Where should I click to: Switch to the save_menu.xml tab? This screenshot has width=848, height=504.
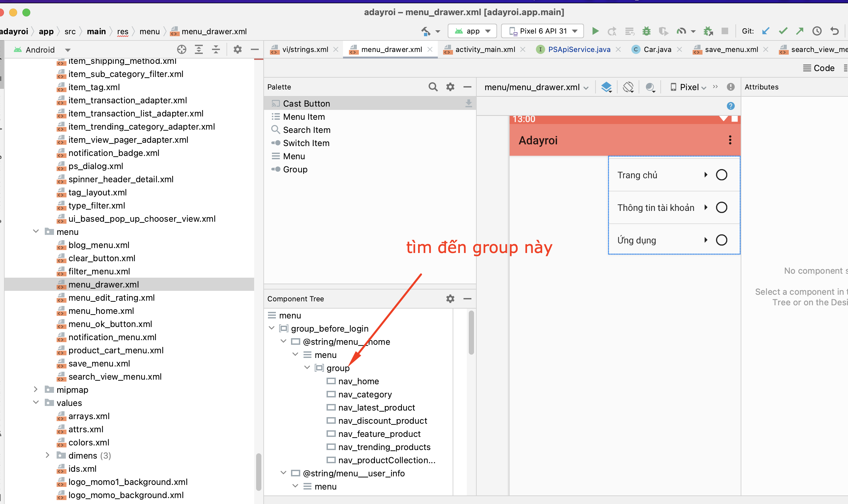731,50
